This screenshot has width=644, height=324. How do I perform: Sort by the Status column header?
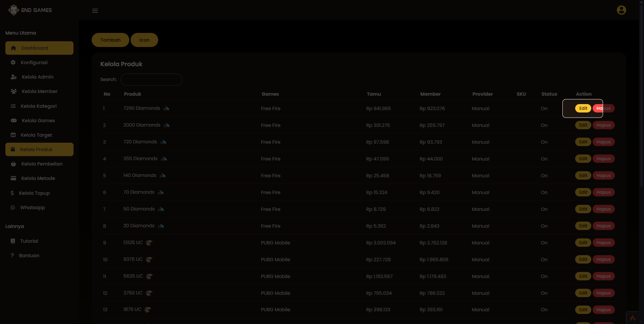[x=549, y=94]
